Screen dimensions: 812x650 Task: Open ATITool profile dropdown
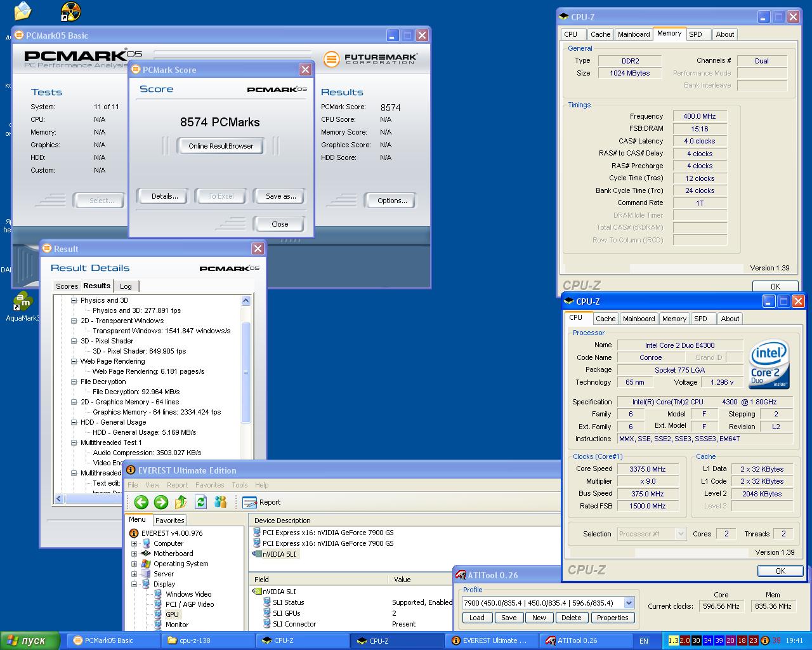pyautogui.click(x=629, y=603)
